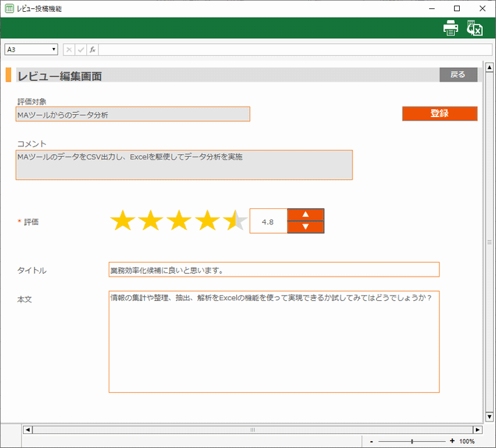Click the first rating star
This screenshot has height=448, width=496.
(123, 222)
